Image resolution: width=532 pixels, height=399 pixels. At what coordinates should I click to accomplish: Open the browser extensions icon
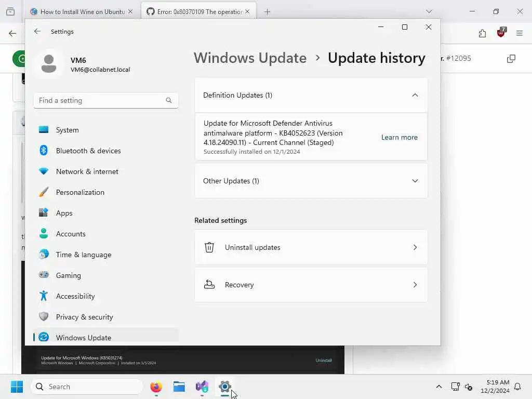click(482, 33)
